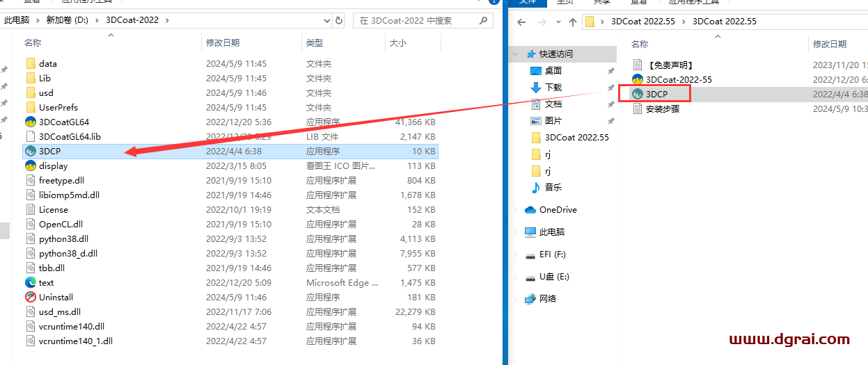Expand the U盘 (E:) tree node

tap(516, 277)
